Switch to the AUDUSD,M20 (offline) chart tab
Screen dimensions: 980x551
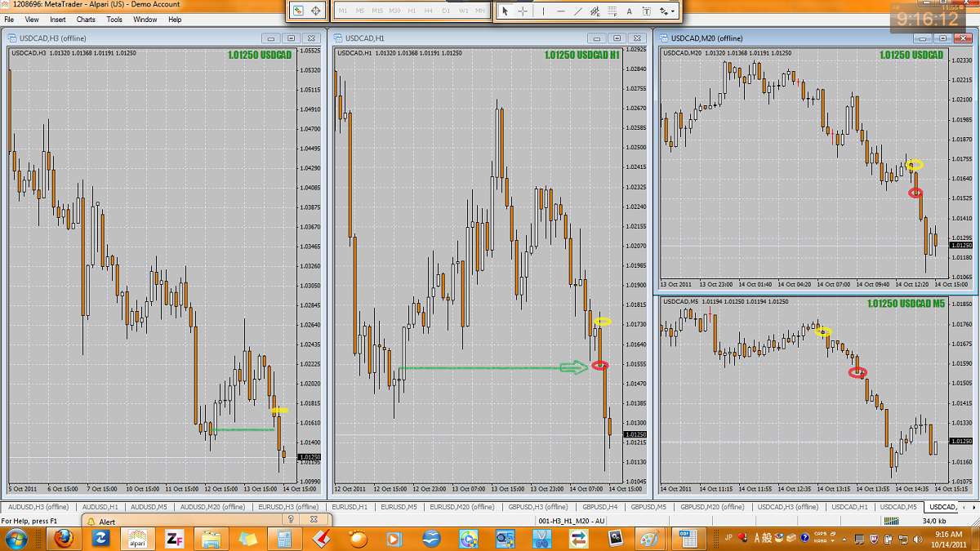click(x=212, y=507)
